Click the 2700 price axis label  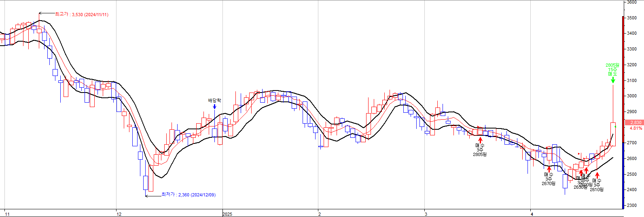point(632,143)
